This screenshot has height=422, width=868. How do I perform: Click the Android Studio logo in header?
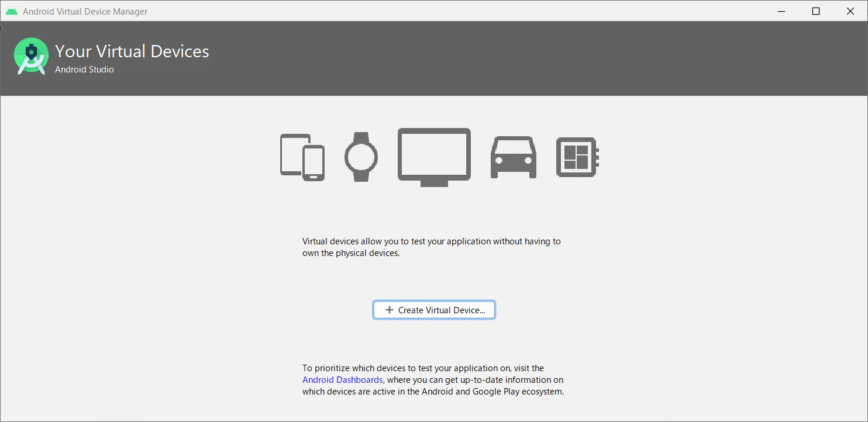click(31, 57)
